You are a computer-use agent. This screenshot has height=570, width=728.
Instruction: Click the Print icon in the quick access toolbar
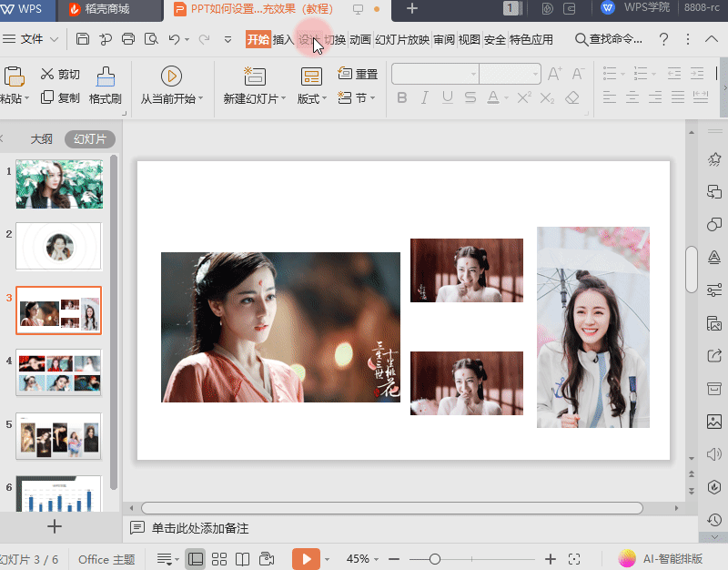[128, 39]
